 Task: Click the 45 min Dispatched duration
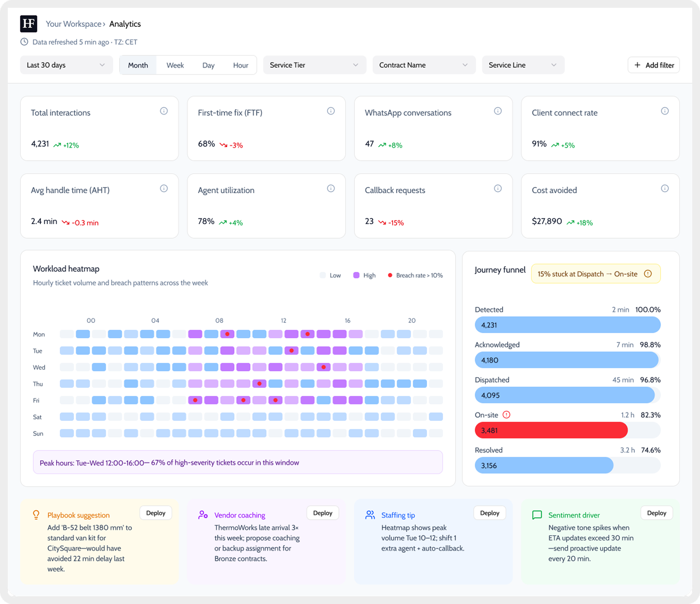click(x=623, y=380)
